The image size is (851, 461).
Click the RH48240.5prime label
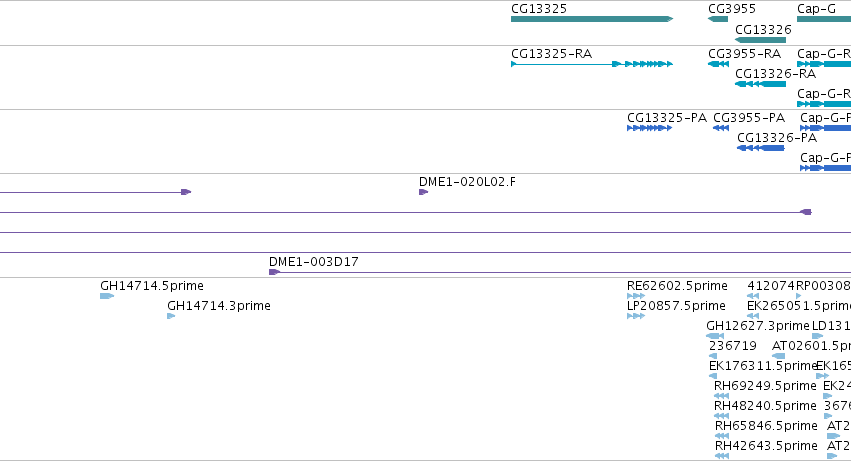tap(765, 406)
